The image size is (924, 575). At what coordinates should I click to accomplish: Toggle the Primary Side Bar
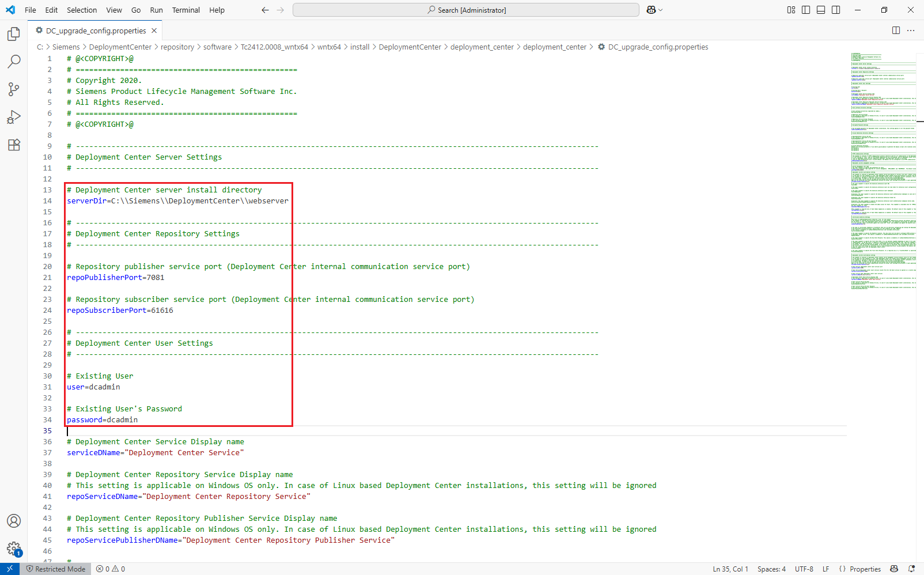coord(805,10)
